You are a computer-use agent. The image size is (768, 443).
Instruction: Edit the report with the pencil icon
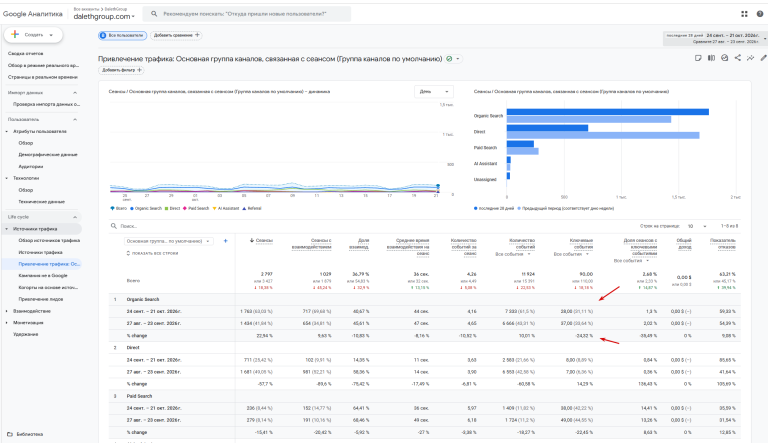click(763, 58)
